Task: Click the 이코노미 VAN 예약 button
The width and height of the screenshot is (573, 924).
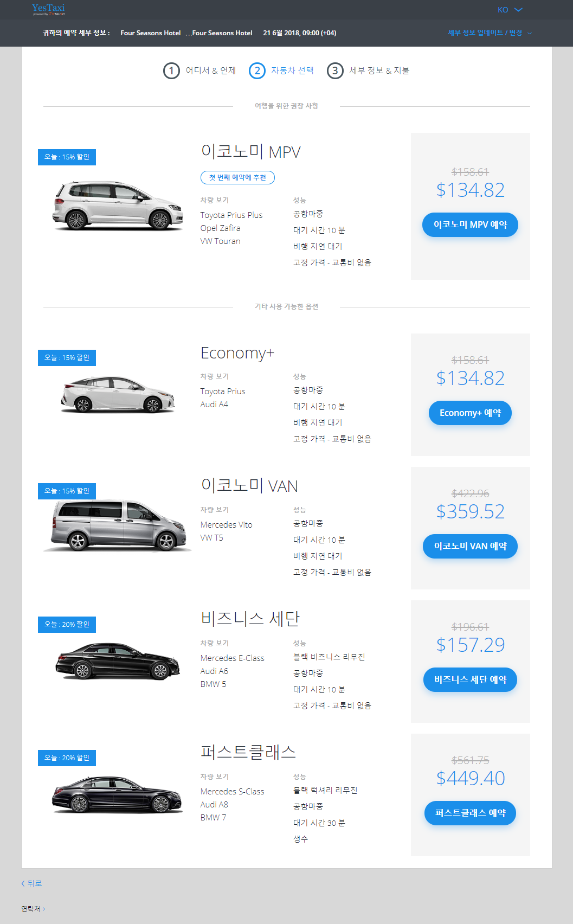Action: pos(470,546)
